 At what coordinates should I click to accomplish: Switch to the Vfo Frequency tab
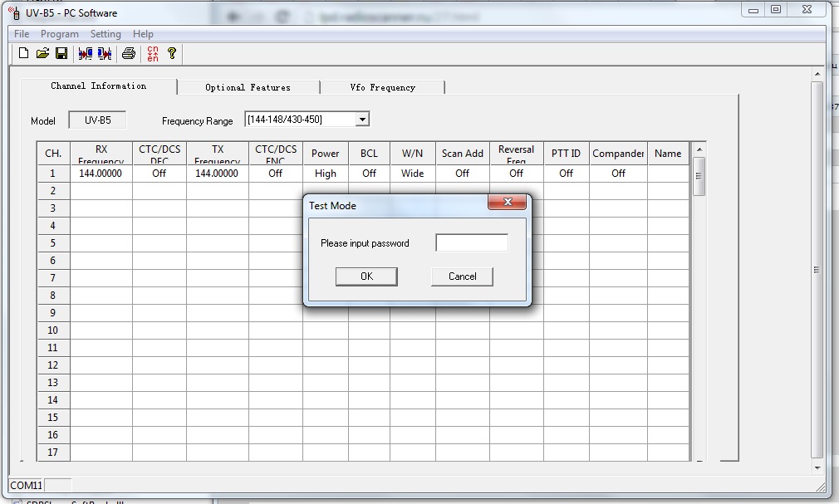click(x=383, y=87)
